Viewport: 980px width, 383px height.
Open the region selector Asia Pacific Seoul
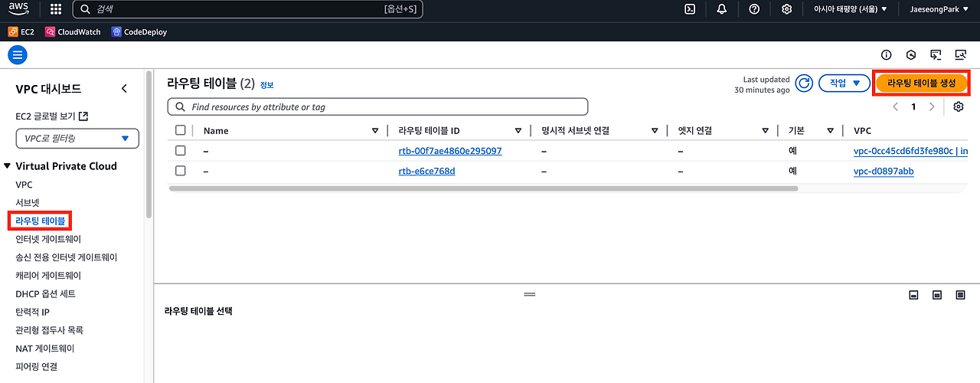(850, 9)
